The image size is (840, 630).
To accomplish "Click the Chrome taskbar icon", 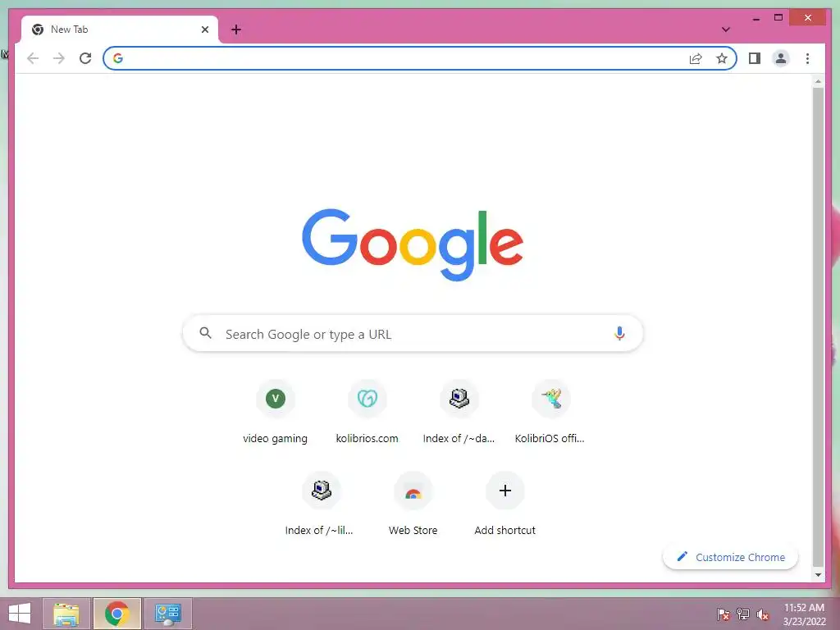I will (x=116, y=614).
